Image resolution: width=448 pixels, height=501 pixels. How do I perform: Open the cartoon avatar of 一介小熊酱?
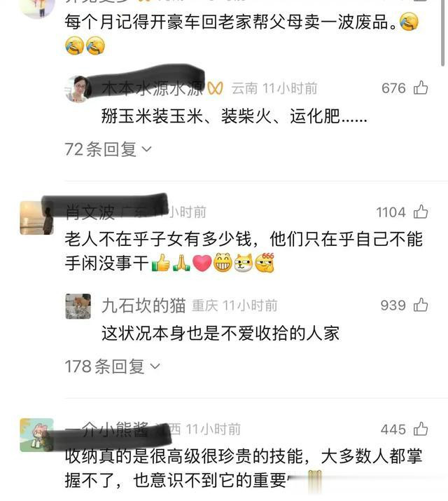[x=36, y=435]
